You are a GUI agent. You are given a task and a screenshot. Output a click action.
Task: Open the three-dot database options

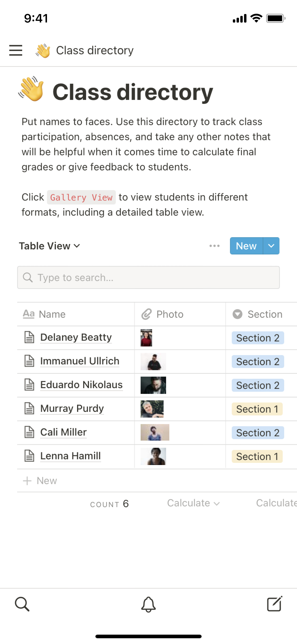[x=214, y=246]
